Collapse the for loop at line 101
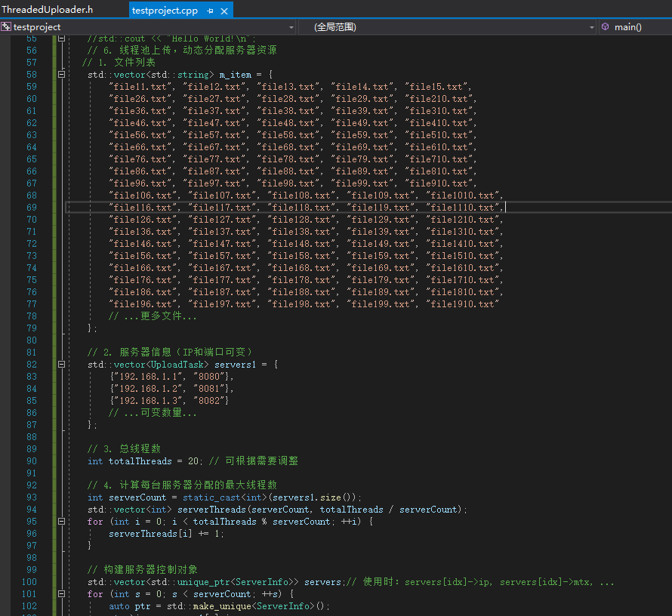672x616 pixels. coord(61,593)
